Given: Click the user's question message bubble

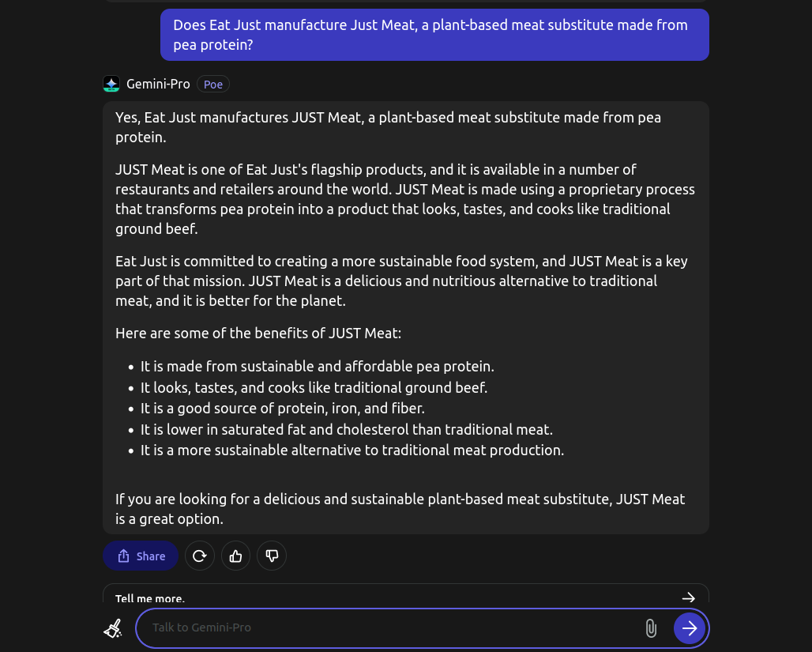Looking at the screenshot, I should pos(434,35).
